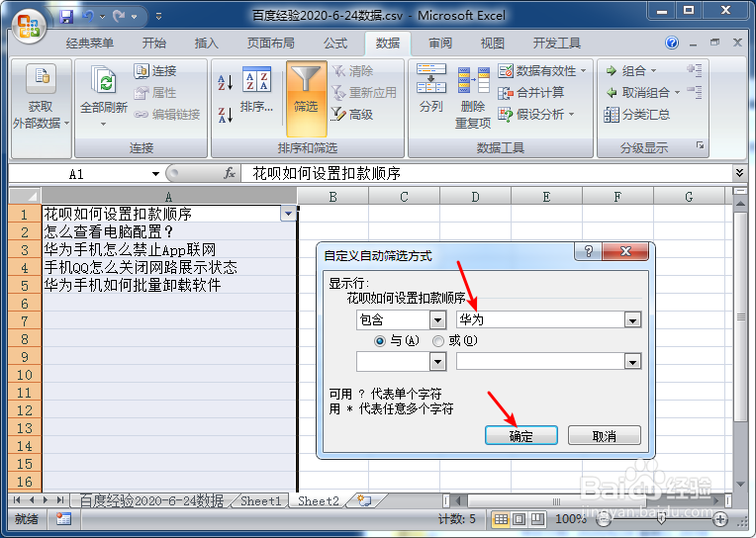Click first condition value field 华为
This screenshot has height=538, width=756.
pyautogui.click(x=540, y=319)
